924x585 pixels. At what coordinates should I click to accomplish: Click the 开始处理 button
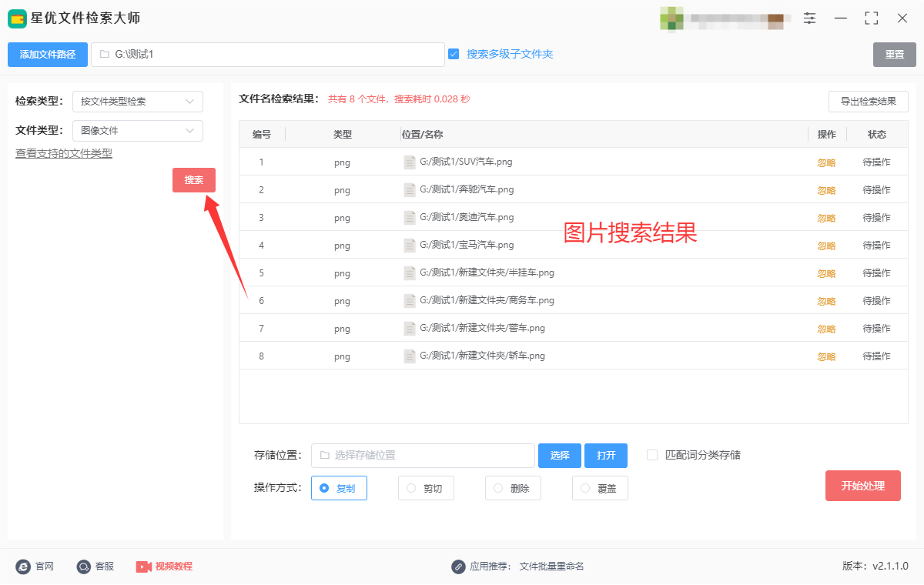[863, 486]
